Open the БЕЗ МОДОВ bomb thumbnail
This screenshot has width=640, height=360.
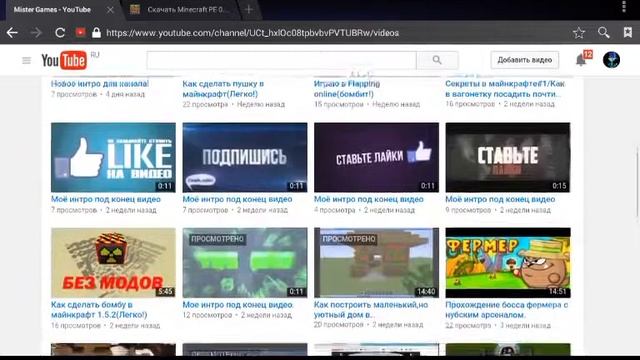point(113,263)
